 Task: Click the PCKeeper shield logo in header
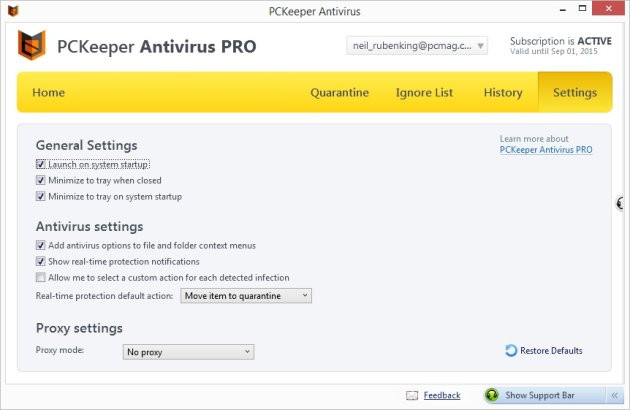(x=31, y=45)
